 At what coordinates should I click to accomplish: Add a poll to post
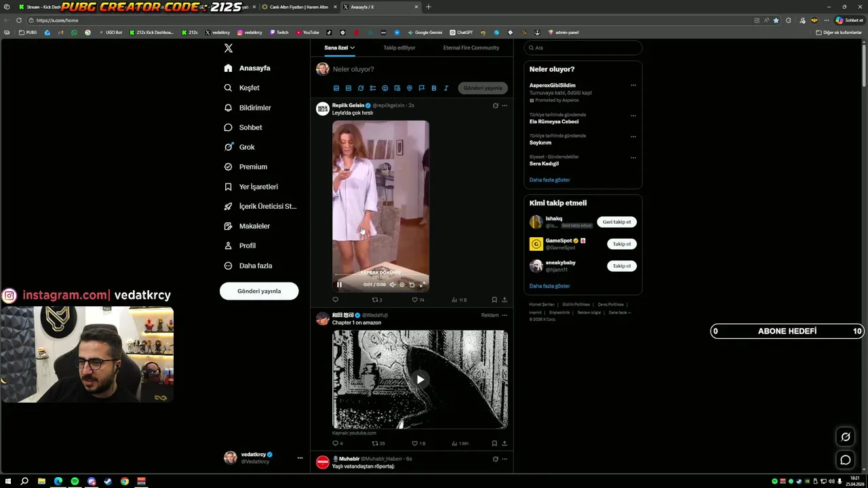(x=373, y=88)
